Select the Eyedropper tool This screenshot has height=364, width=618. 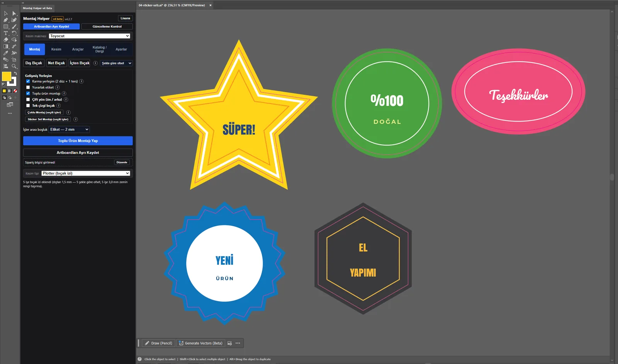(6, 53)
